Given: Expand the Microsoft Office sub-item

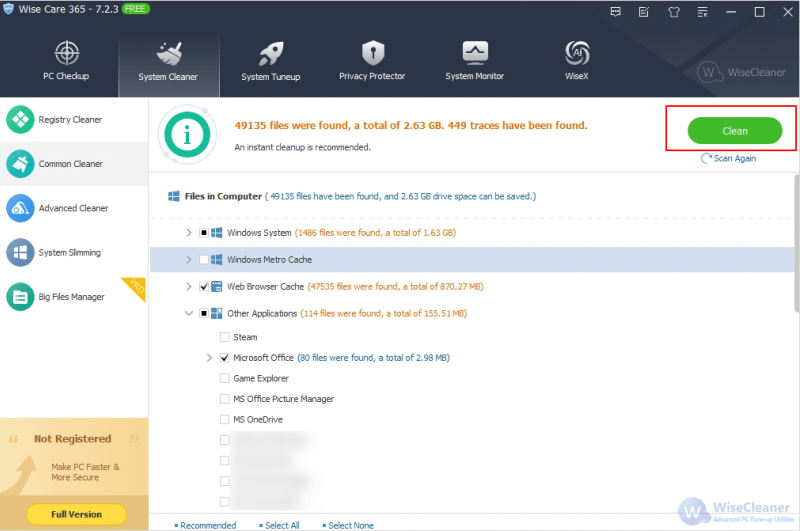Looking at the screenshot, I should pyautogui.click(x=209, y=358).
